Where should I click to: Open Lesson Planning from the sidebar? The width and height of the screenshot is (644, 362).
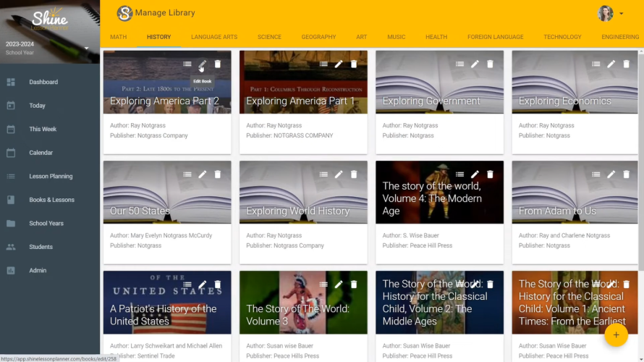point(51,176)
